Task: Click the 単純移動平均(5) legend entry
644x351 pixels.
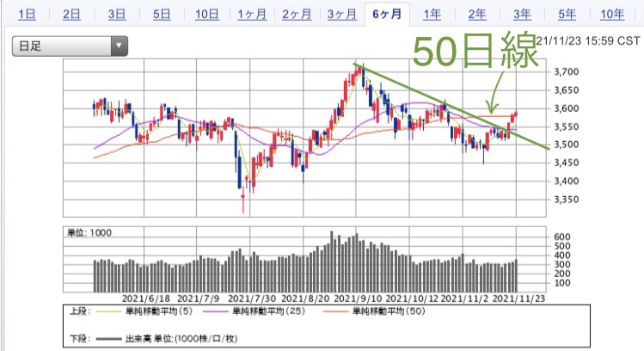Action: (159, 311)
